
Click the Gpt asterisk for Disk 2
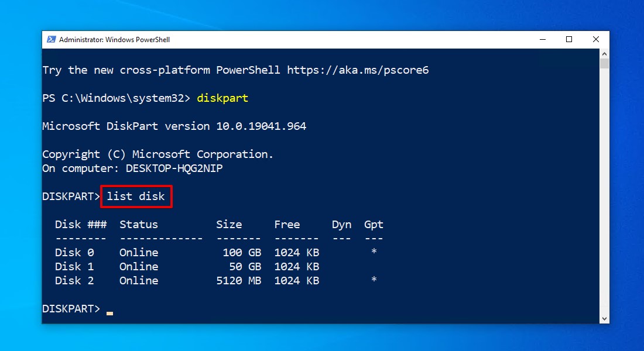(374, 279)
